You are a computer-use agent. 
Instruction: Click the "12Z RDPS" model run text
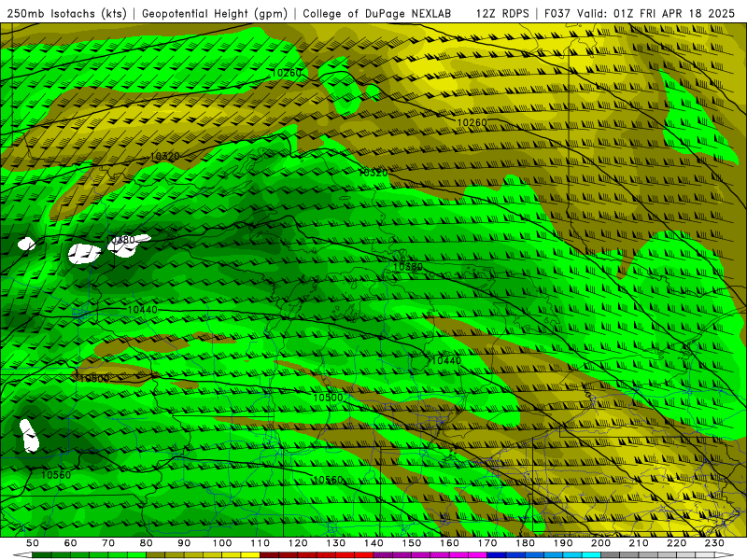point(502,13)
